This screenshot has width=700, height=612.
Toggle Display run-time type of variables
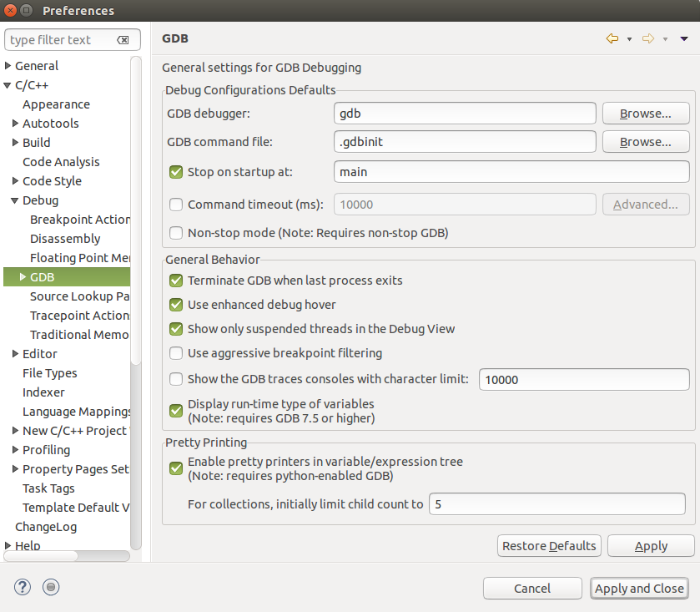coord(176,411)
